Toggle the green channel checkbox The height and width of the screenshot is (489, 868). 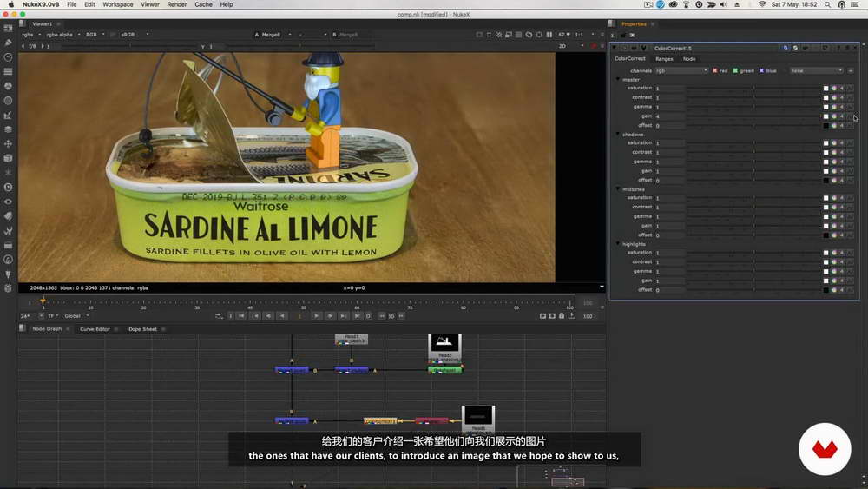click(x=735, y=71)
